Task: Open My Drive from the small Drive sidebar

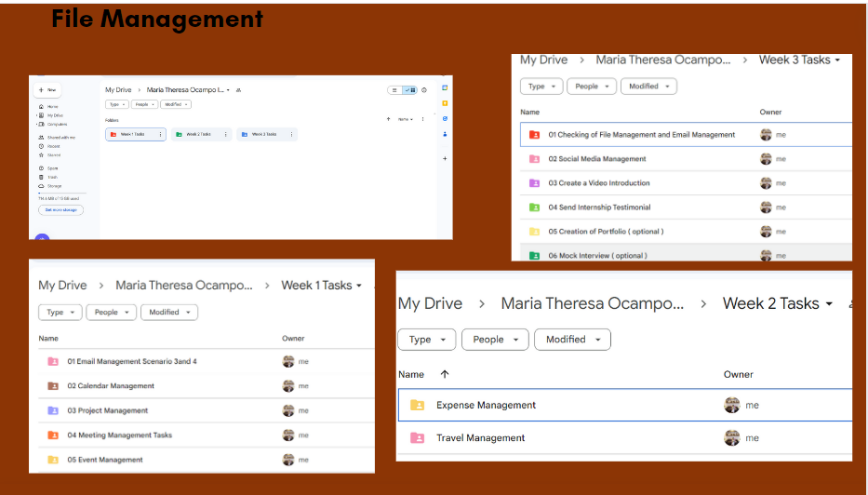Action: tap(51, 115)
